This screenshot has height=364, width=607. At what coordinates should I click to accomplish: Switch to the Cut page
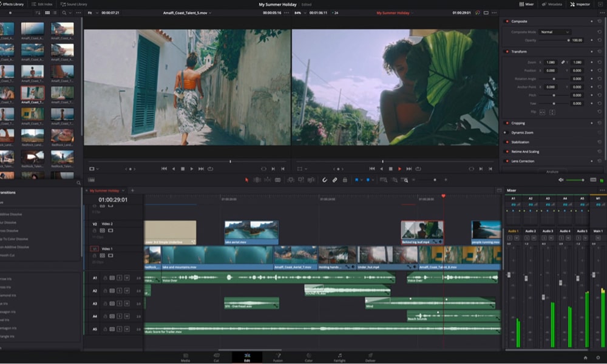[x=216, y=357]
